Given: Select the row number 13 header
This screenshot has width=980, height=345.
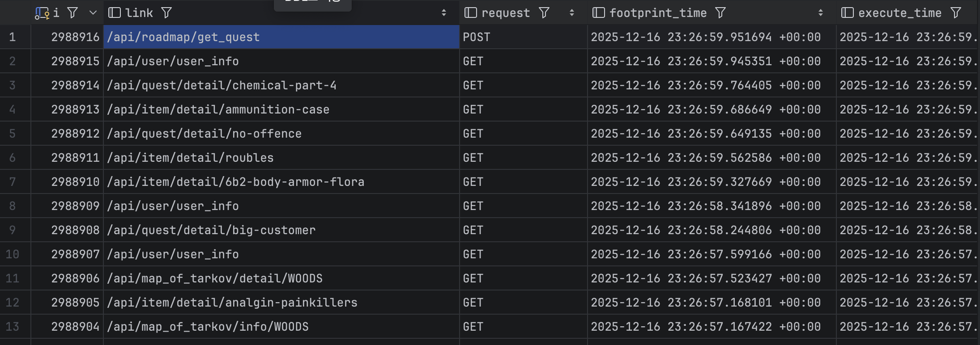Looking at the screenshot, I should [x=13, y=327].
